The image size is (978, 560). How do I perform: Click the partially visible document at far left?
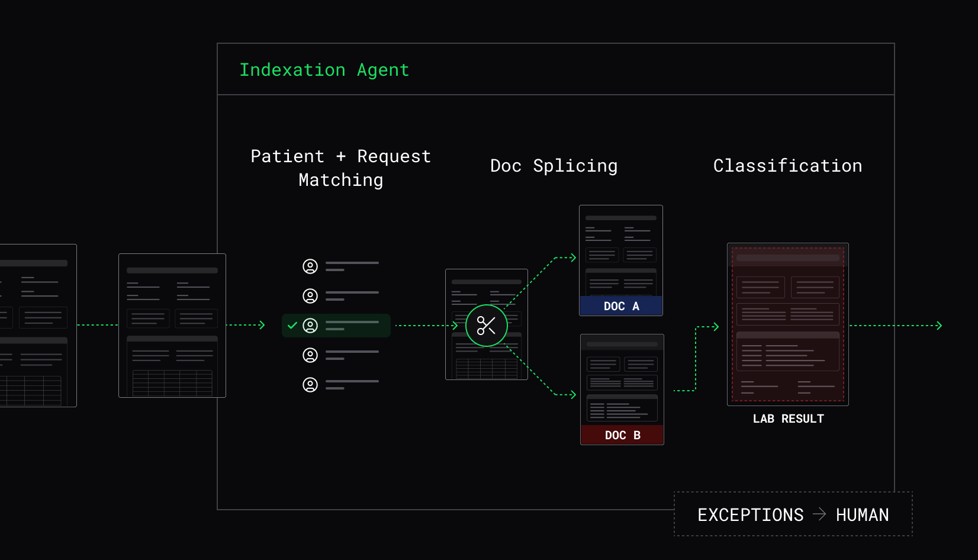[x=38, y=326]
